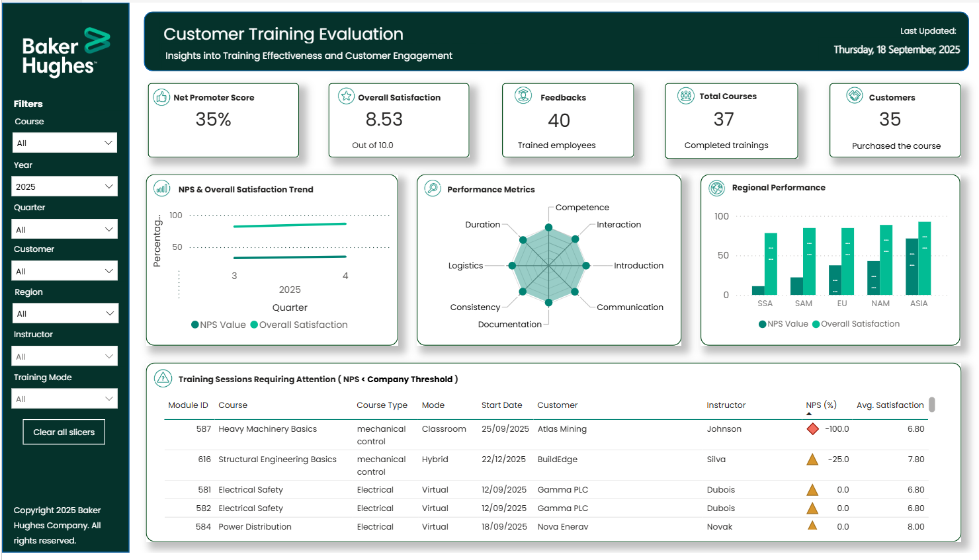Expand the Quarter filter dropdown
Viewport: 979px width, 560px height.
pyautogui.click(x=65, y=229)
